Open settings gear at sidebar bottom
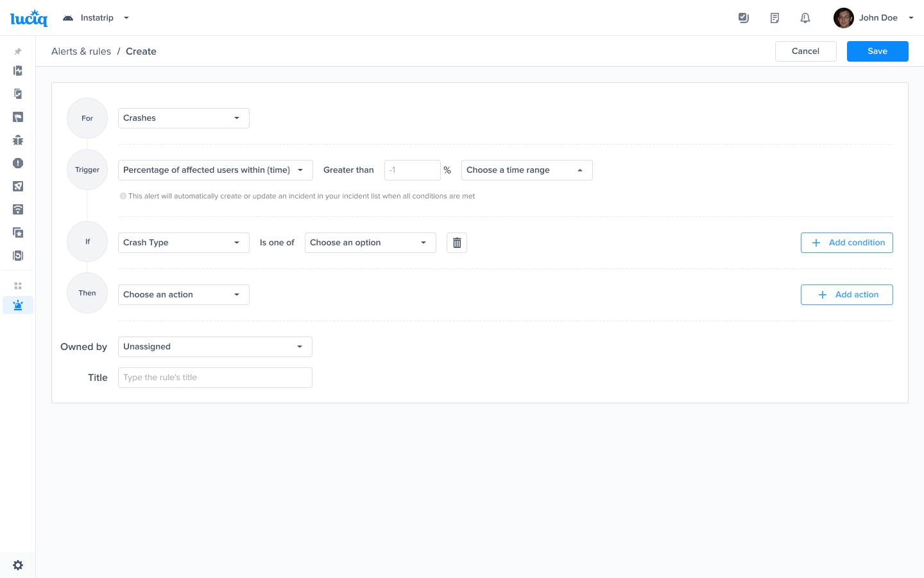This screenshot has width=924, height=578. (18, 565)
